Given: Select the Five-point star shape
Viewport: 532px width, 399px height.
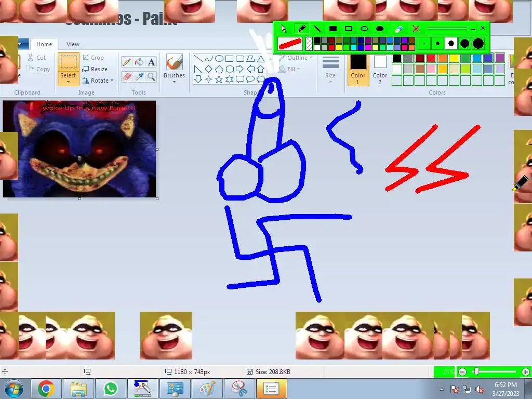Looking at the screenshot, I should (x=219, y=79).
